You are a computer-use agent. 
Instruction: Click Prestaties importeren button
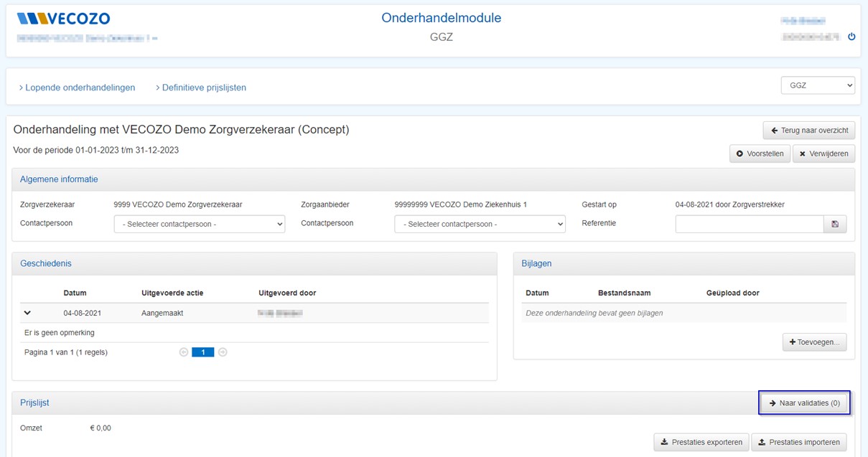coord(799,442)
